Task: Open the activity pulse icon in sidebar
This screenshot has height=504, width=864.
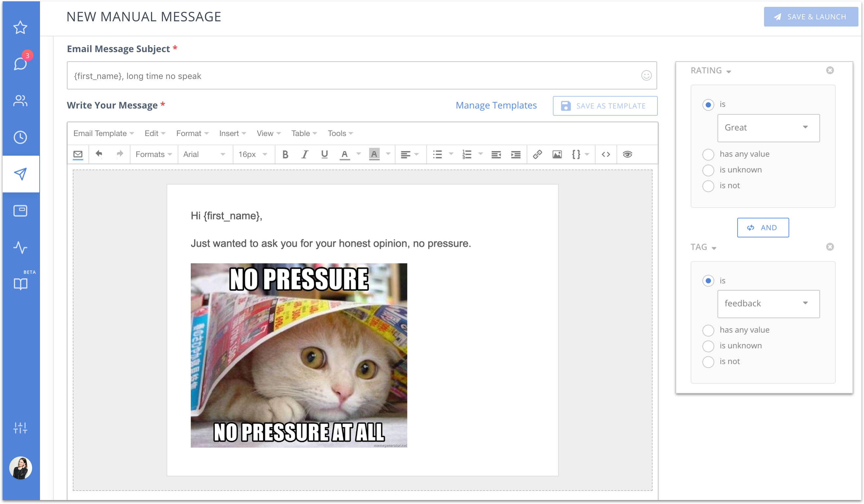Action: pyautogui.click(x=20, y=247)
